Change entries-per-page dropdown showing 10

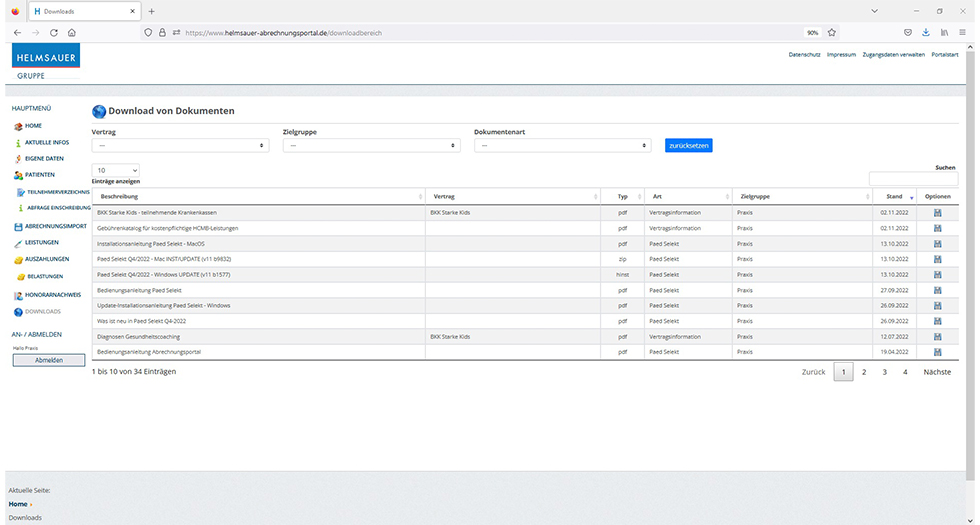[x=116, y=170]
